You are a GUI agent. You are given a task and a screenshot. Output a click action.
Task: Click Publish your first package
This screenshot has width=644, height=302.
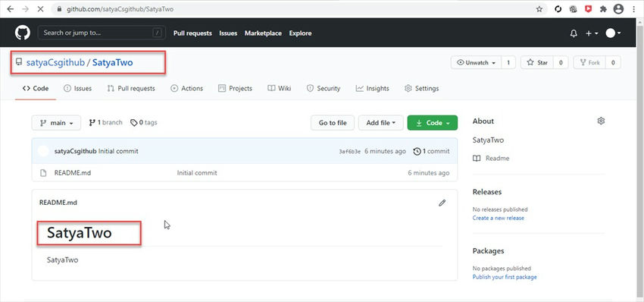click(x=505, y=277)
